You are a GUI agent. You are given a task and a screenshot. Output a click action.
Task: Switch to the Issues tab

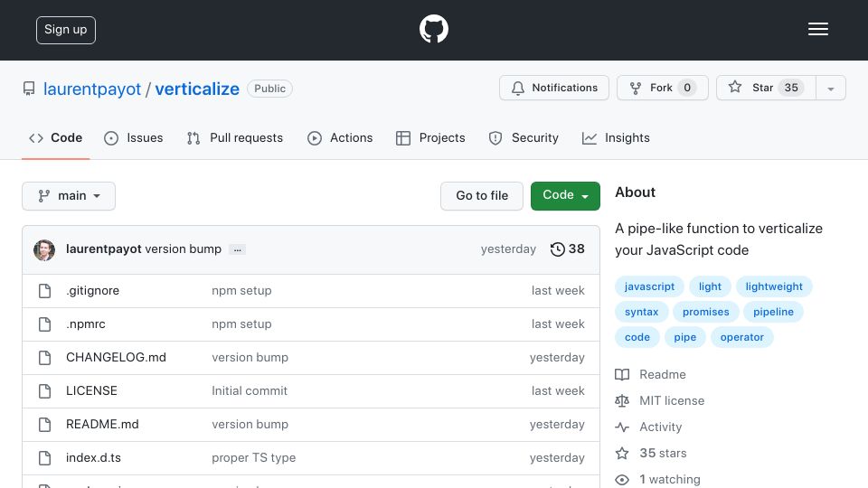[x=134, y=137]
